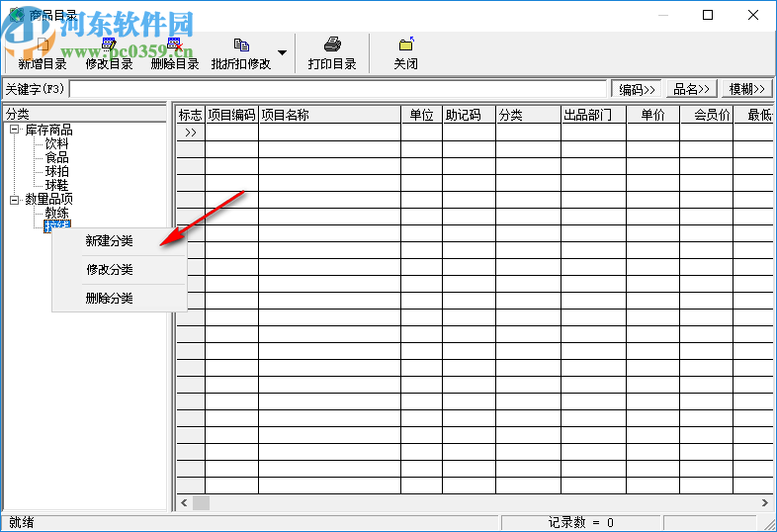Close the 商品目录 window
Image resolution: width=777 pixels, height=532 pixels.
pos(753,16)
